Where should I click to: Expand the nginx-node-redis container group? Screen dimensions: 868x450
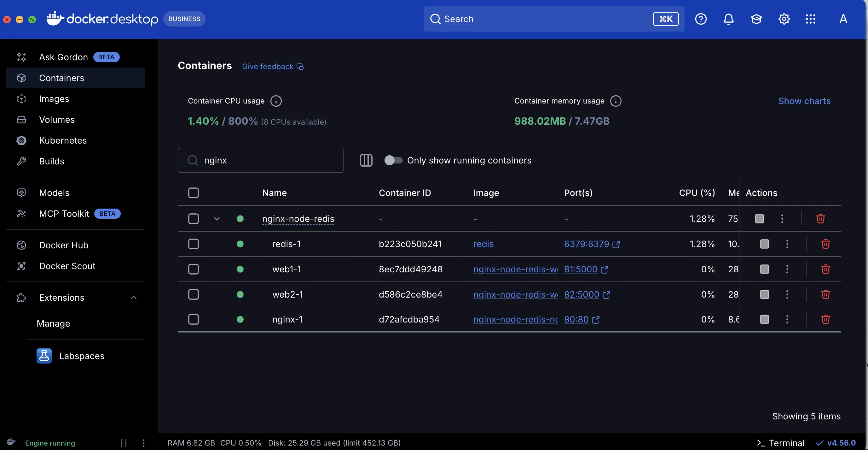click(217, 219)
